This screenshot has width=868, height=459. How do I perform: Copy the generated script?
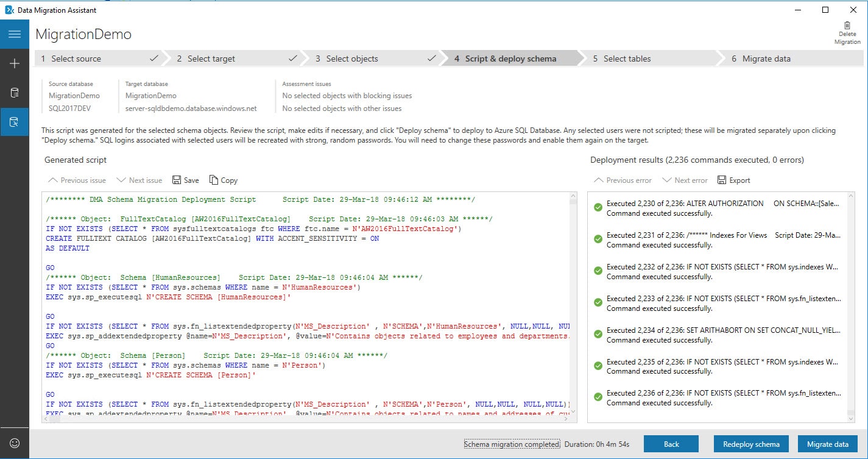224,180
